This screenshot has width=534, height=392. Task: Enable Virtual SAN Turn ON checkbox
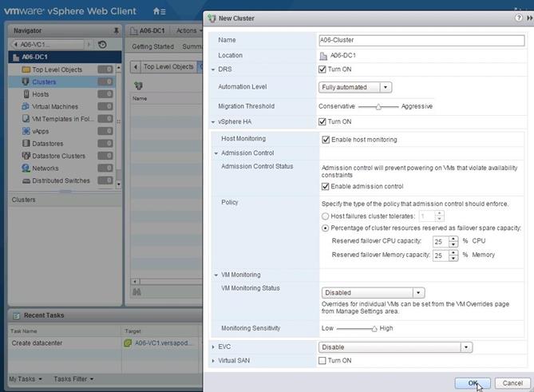pyautogui.click(x=322, y=360)
